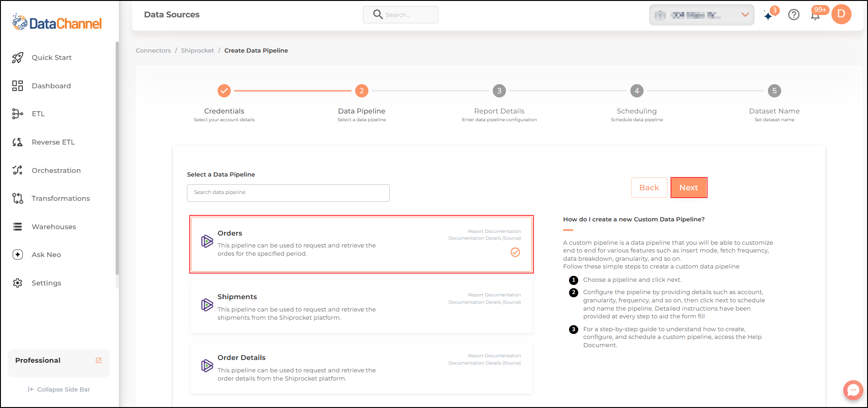Click the Shipments pipeline play icon
868x408 pixels.
coord(207,305)
